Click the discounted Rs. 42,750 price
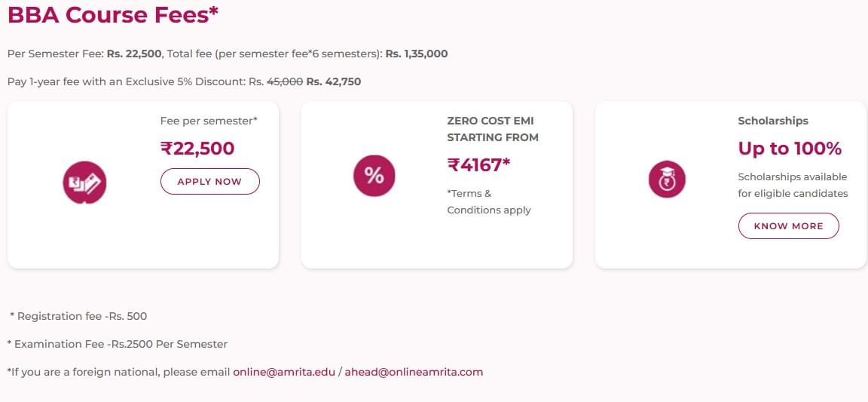Image resolution: width=868 pixels, height=402 pixels. [334, 81]
